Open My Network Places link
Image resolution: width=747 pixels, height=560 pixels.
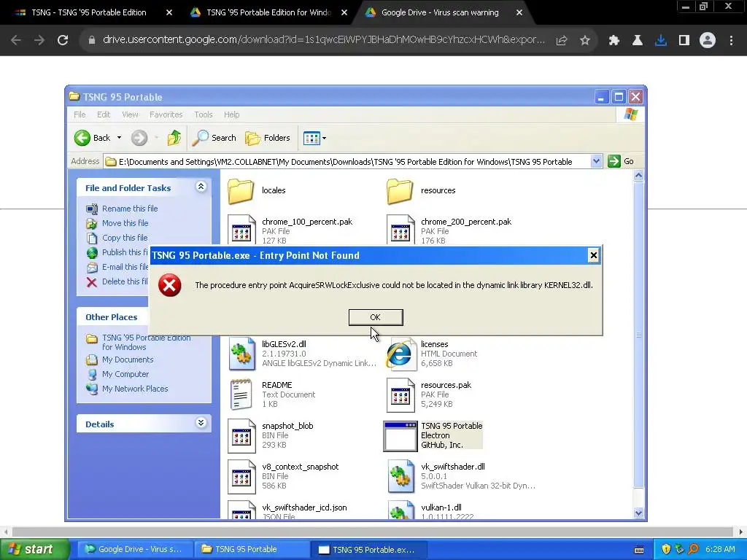pos(135,389)
